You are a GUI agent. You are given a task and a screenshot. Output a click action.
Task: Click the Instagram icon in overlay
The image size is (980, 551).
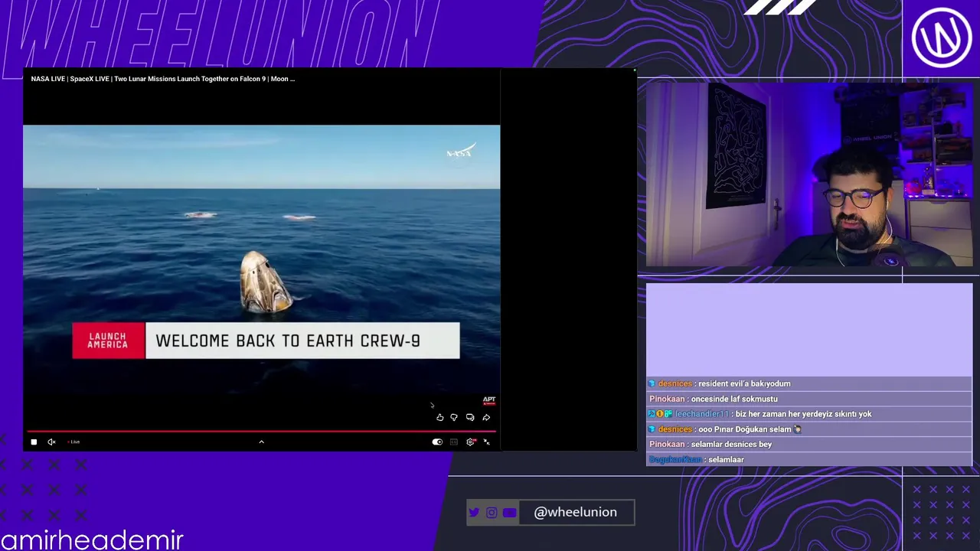(x=492, y=513)
